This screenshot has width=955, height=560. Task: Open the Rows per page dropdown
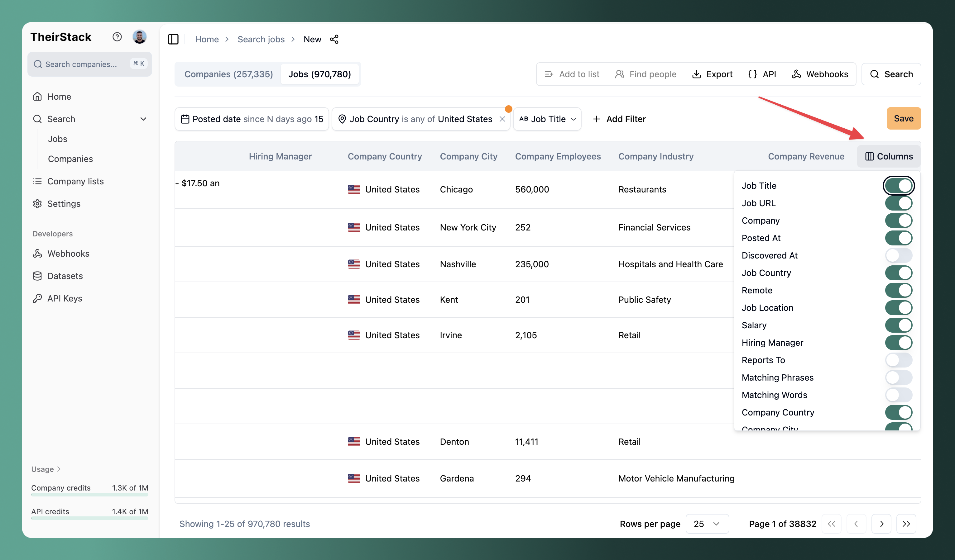coord(707,524)
